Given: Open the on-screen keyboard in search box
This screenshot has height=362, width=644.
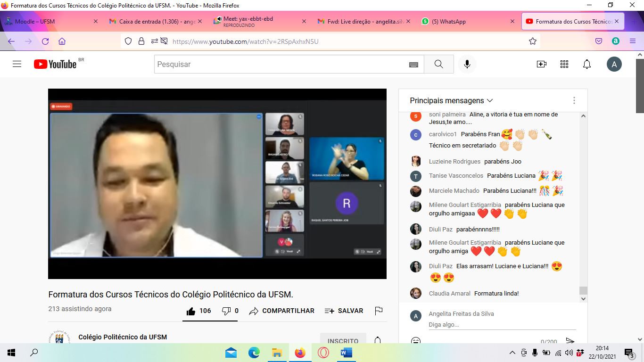Looking at the screenshot, I should 413,65.
